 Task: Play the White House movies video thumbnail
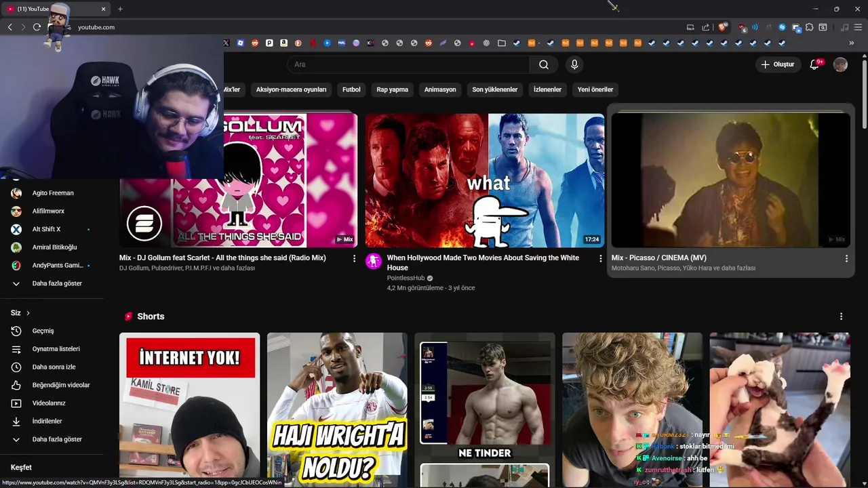pyautogui.click(x=485, y=180)
